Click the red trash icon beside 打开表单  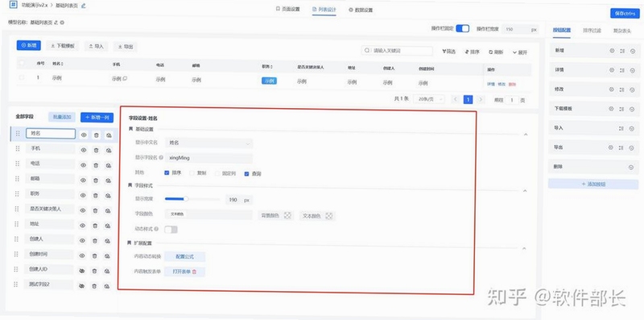pyautogui.click(x=195, y=272)
